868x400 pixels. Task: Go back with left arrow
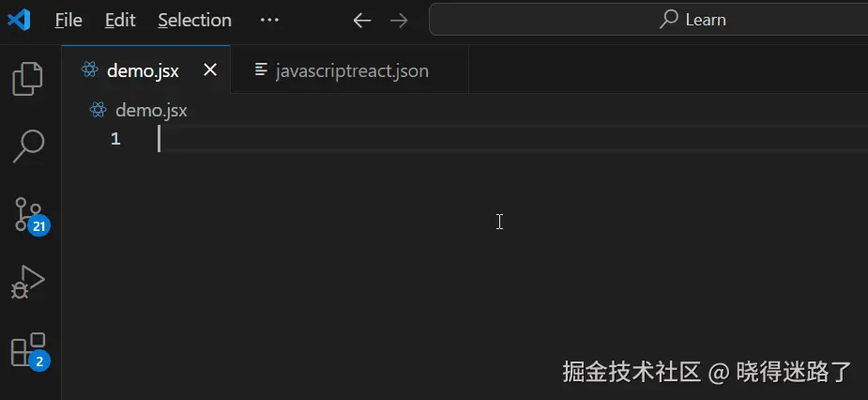(x=361, y=21)
